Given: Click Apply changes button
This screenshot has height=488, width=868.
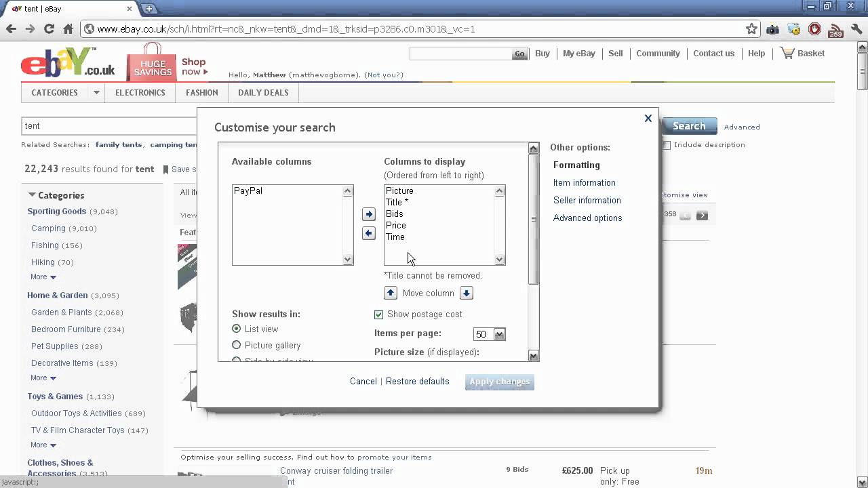Looking at the screenshot, I should point(500,382).
